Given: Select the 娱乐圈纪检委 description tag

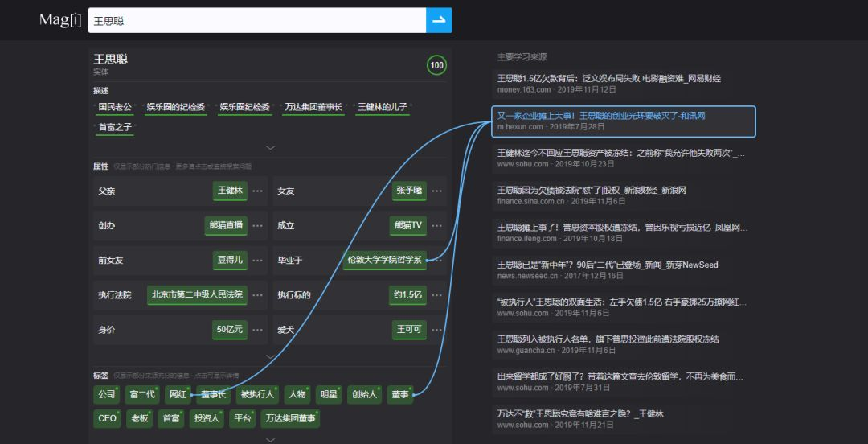Looking at the screenshot, I should click(x=244, y=107).
